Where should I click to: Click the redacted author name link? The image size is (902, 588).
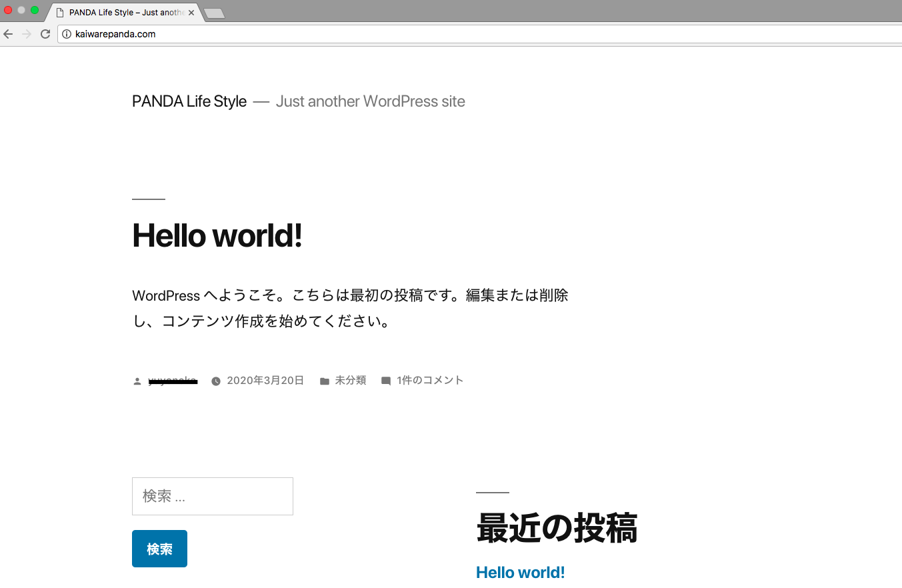tap(173, 381)
